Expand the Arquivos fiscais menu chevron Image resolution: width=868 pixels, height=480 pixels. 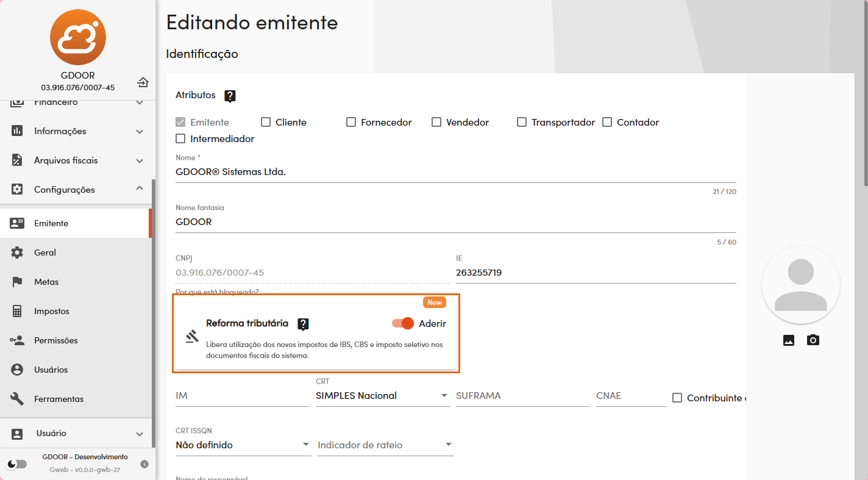point(140,161)
